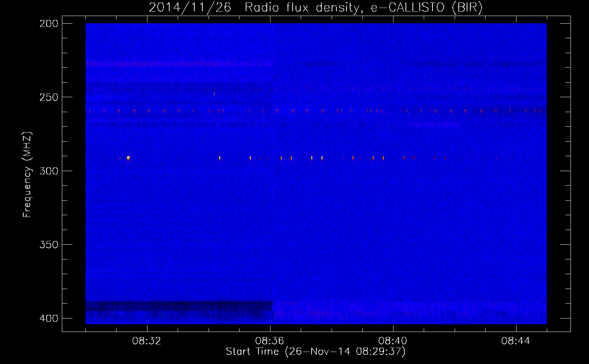The width and height of the screenshot is (589, 364).
Task: Click the 200 frequency tick label
Action: [x=49, y=24]
